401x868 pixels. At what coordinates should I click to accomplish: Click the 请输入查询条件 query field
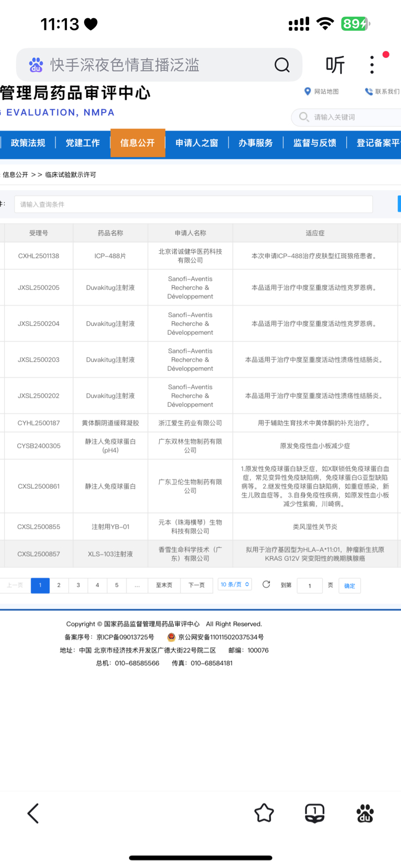click(x=193, y=204)
